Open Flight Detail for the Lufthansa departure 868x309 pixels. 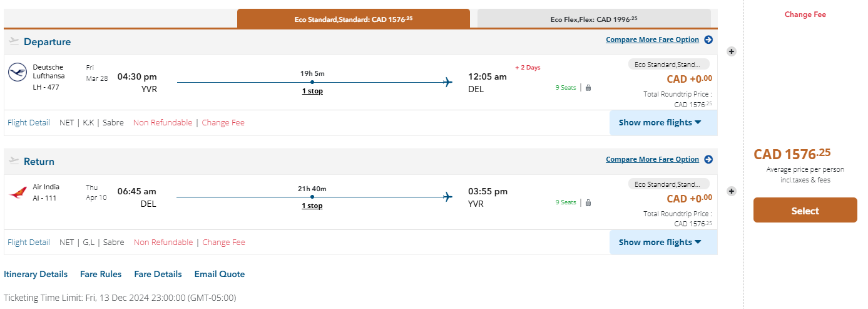point(29,123)
